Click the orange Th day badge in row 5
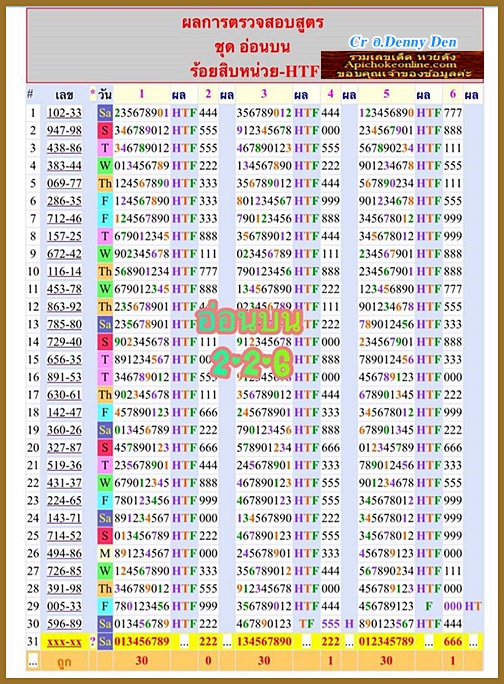The width and height of the screenshot is (504, 684). click(x=105, y=183)
